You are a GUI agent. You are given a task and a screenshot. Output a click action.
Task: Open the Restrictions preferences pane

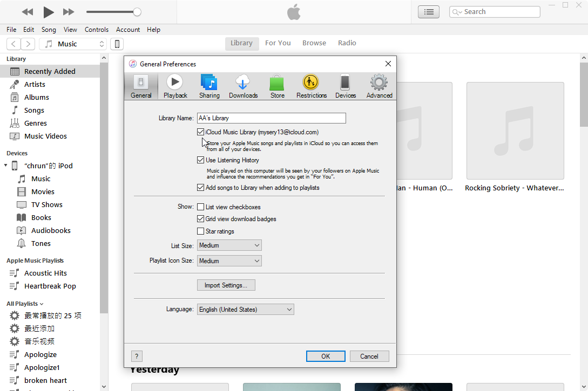pos(311,86)
